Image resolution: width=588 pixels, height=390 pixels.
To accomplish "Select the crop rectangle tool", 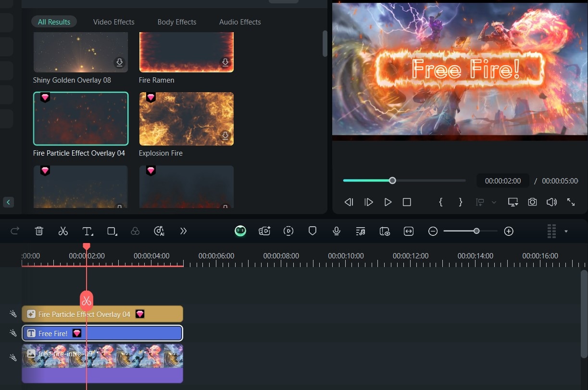I will [x=112, y=231].
